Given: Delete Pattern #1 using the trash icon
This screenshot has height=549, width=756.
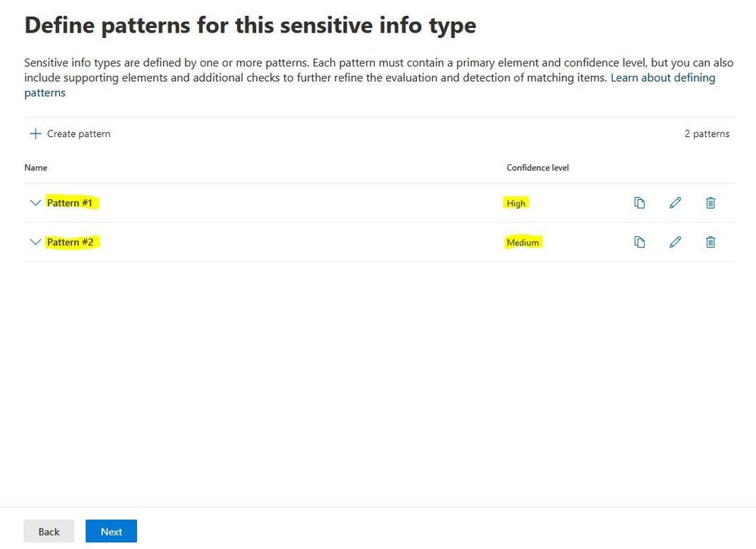Looking at the screenshot, I should click(711, 203).
